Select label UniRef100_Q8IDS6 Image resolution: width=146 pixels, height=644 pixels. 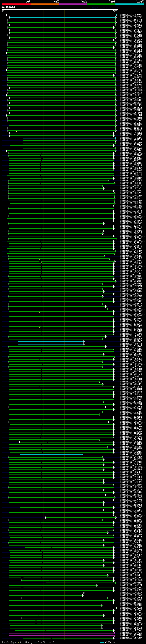pyautogui.click(x=131, y=218)
